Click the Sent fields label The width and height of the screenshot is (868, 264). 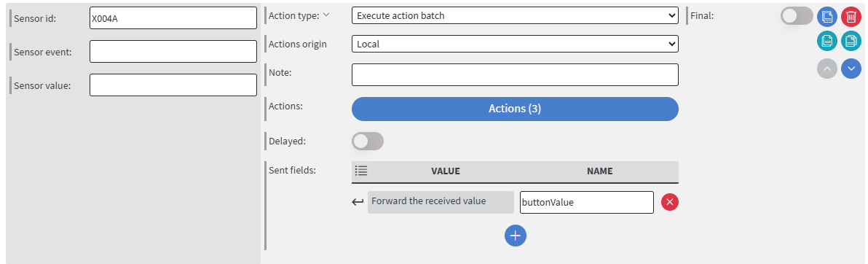pyautogui.click(x=292, y=170)
